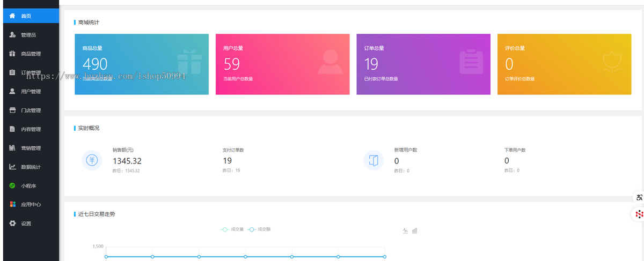Click the green mini program icon
Viewport: 644px width, 261px height.
[12, 186]
